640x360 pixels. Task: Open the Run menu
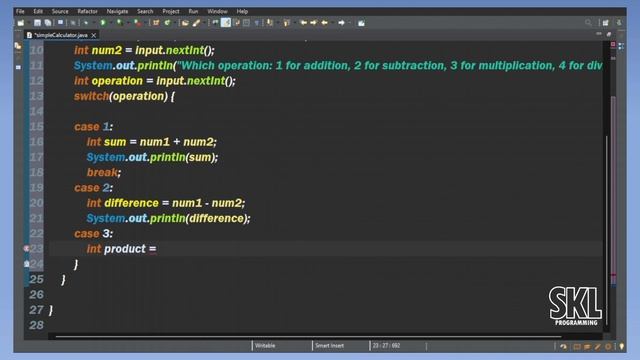(x=193, y=11)
